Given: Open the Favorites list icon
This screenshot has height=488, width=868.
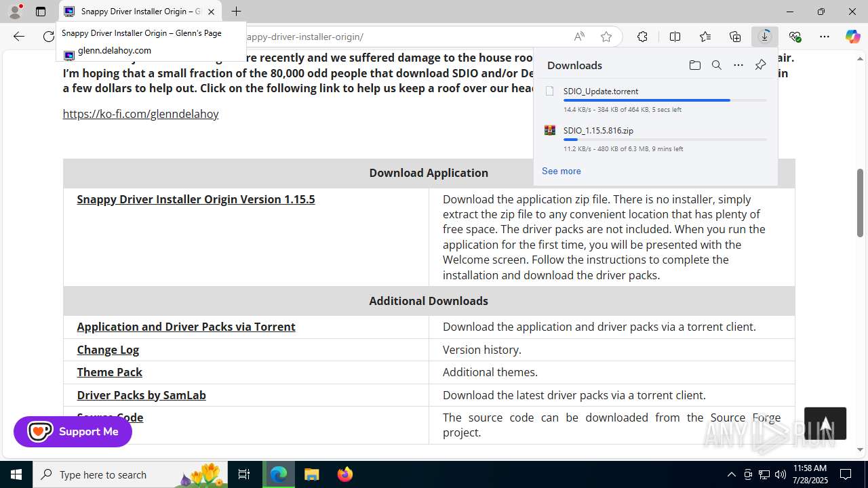Looking at the screenshot, I should (705, 37).
